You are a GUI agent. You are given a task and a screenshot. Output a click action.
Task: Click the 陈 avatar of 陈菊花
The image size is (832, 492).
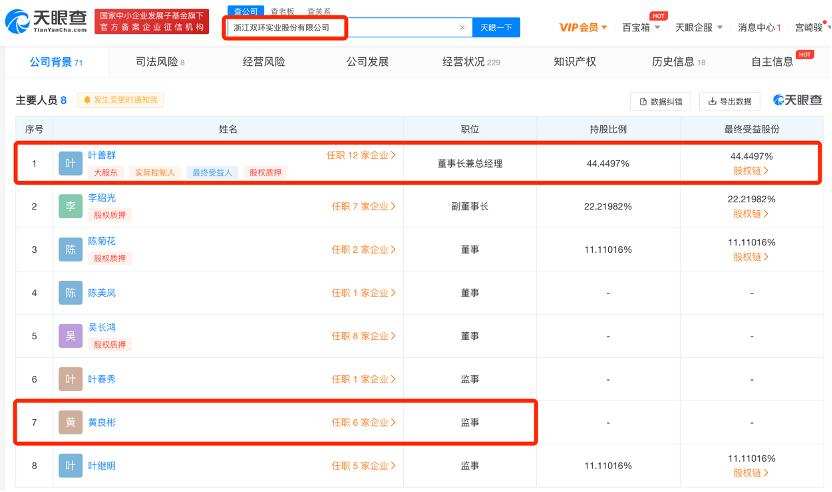click(71, 249)
